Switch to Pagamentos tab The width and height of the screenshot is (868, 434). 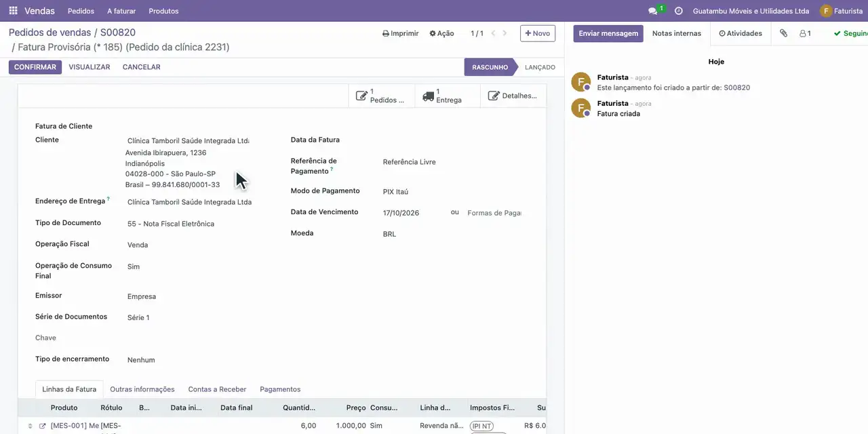tap(280, 389)
